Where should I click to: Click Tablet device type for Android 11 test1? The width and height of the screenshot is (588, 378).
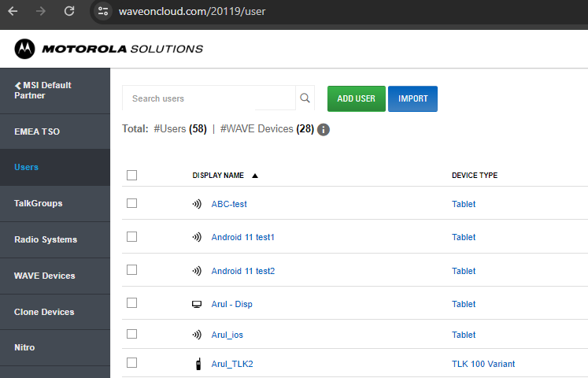click(464, 237)
